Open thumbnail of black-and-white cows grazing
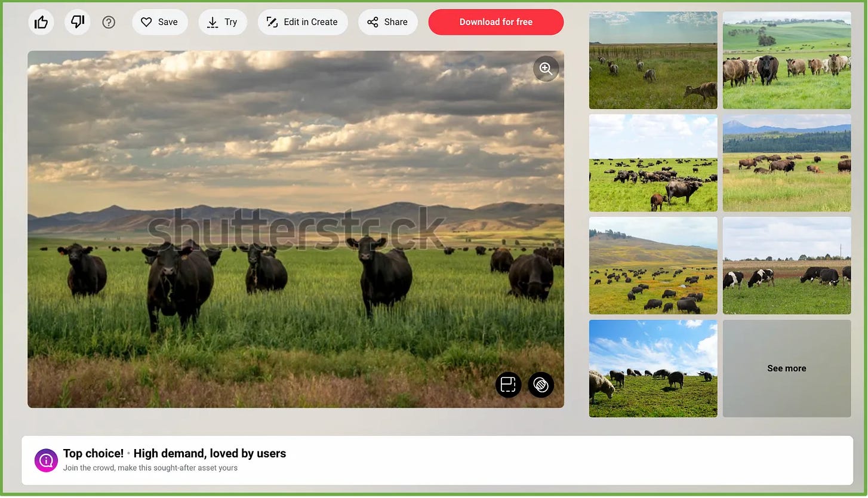This screenshot has height=498, width=868. coord(787,266)
